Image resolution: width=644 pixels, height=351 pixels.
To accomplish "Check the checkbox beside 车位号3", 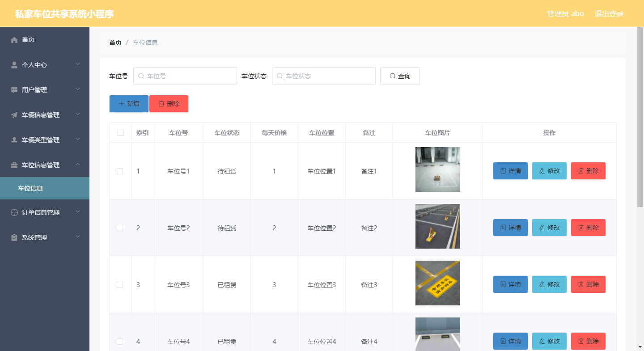I will coord(120,284).
